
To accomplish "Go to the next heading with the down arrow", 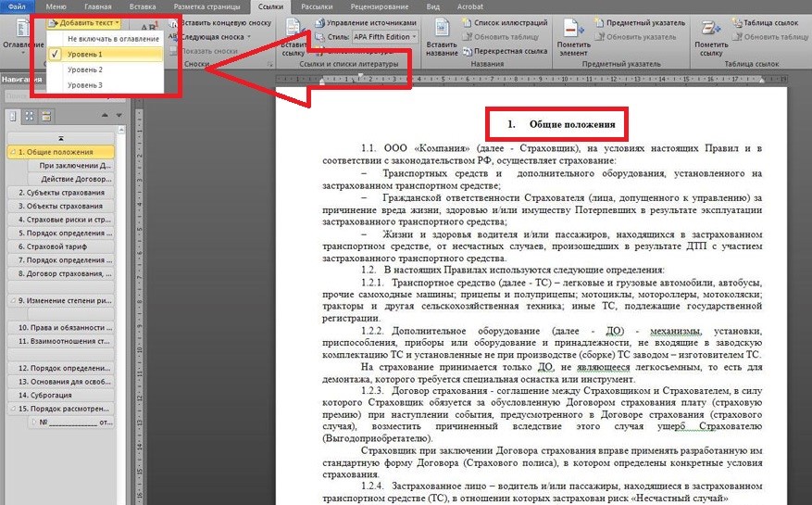I will (119, 115).
